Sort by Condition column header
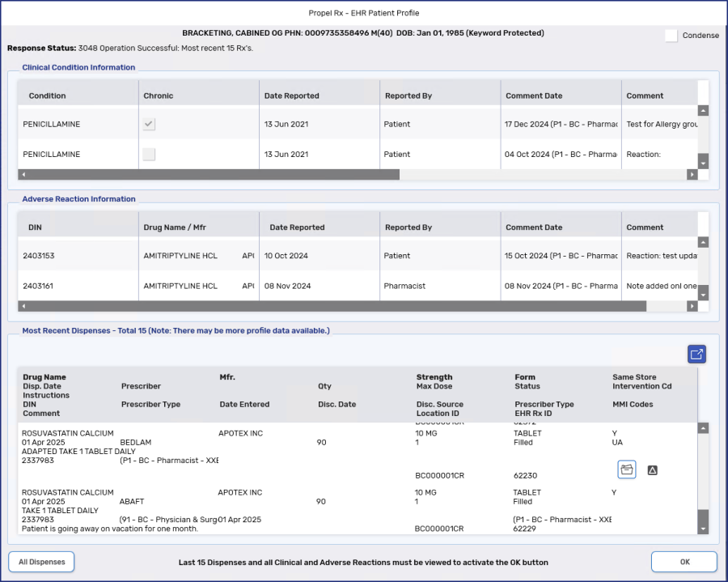Image resolution: width=728 pixels, height=582 pixels. coord(48,96)
